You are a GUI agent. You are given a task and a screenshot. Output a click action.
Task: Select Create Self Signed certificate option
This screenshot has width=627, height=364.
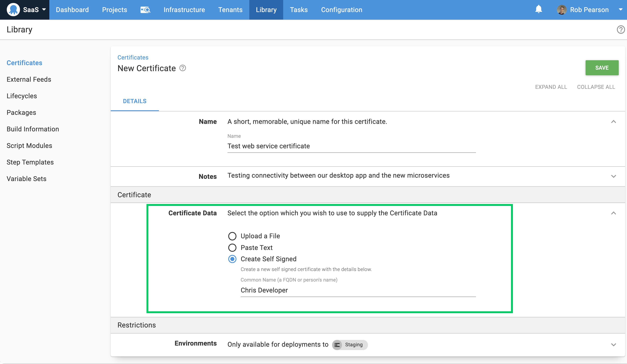pos(232,259)
